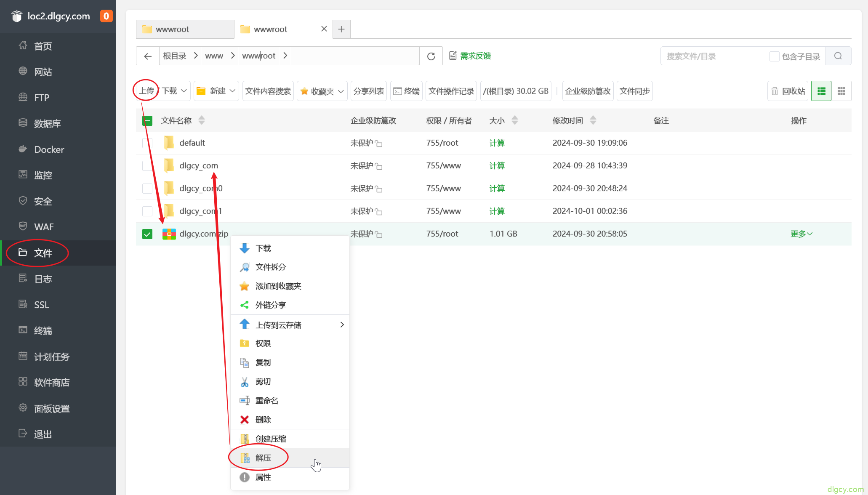Click the 需求反馈 feedback link

[470, 56]
